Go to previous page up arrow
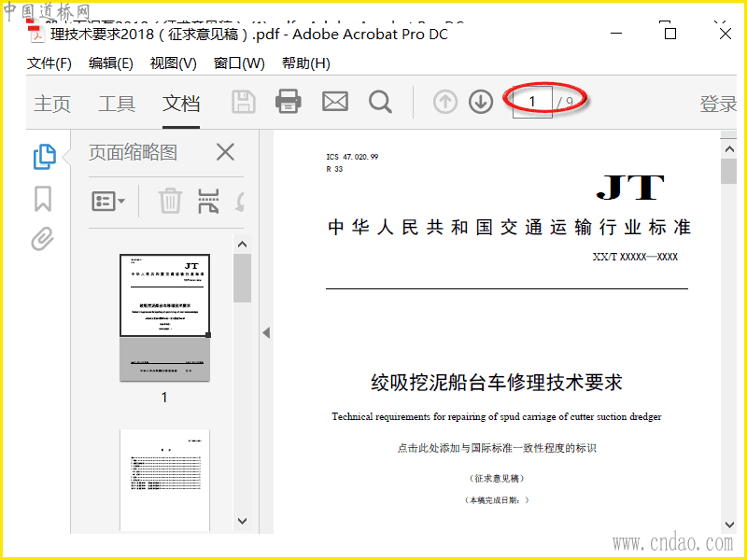The height and width of the screenshot is (560, 747). tap(445, 102)
